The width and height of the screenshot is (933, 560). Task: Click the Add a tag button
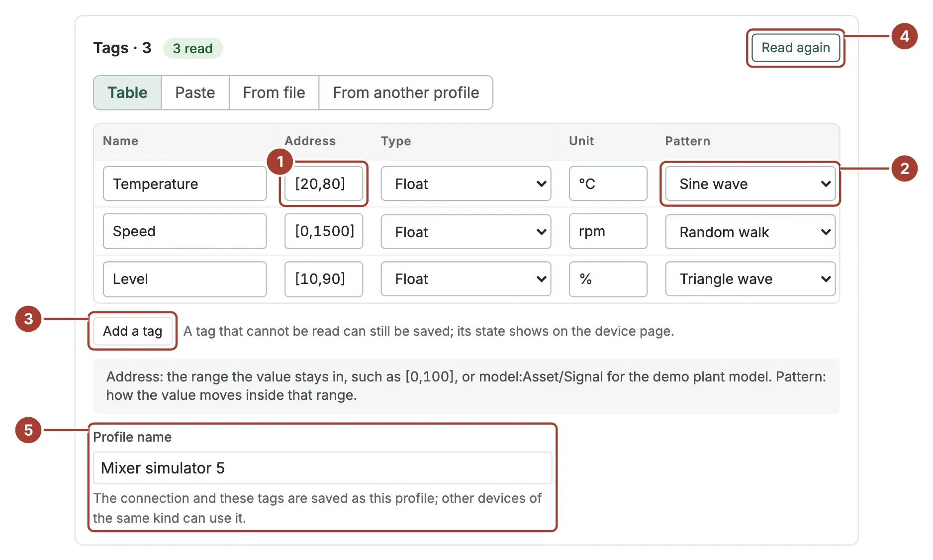[132, 331]
